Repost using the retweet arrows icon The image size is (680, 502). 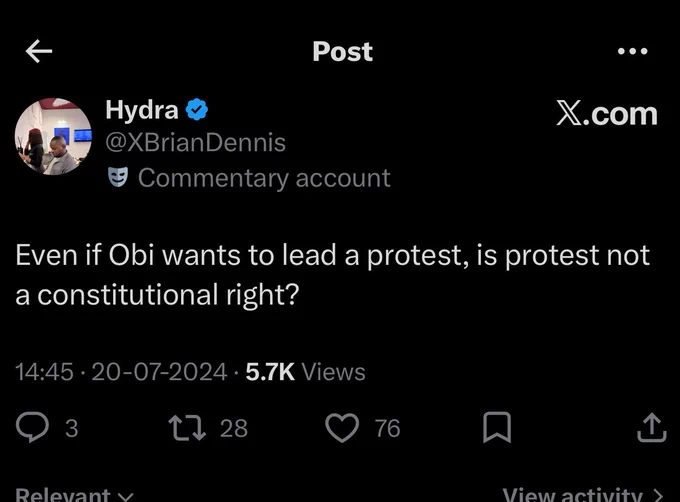[187, 428]
